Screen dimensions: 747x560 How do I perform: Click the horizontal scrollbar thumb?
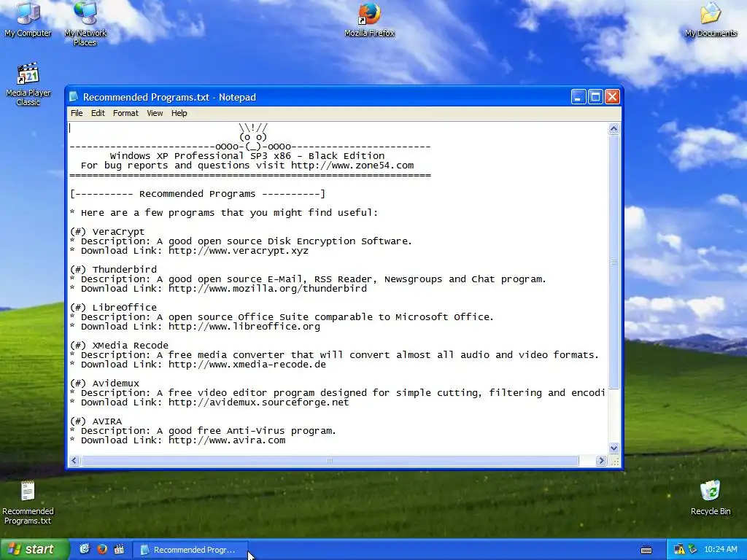330,461
